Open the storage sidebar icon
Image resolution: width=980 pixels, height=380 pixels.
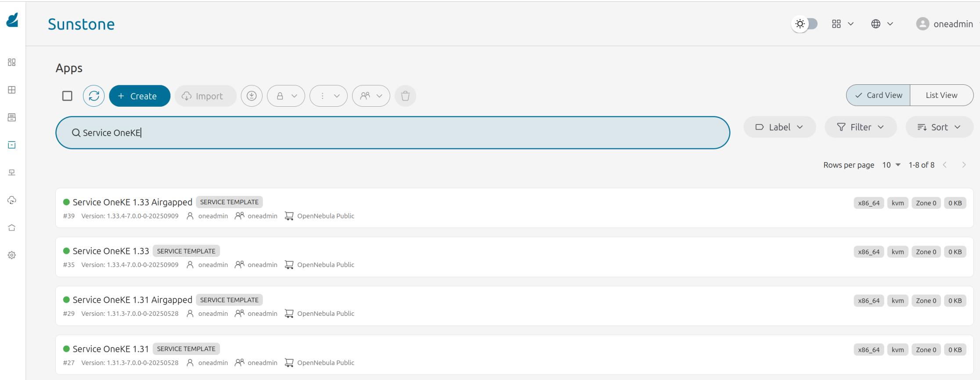pos(12,145)
